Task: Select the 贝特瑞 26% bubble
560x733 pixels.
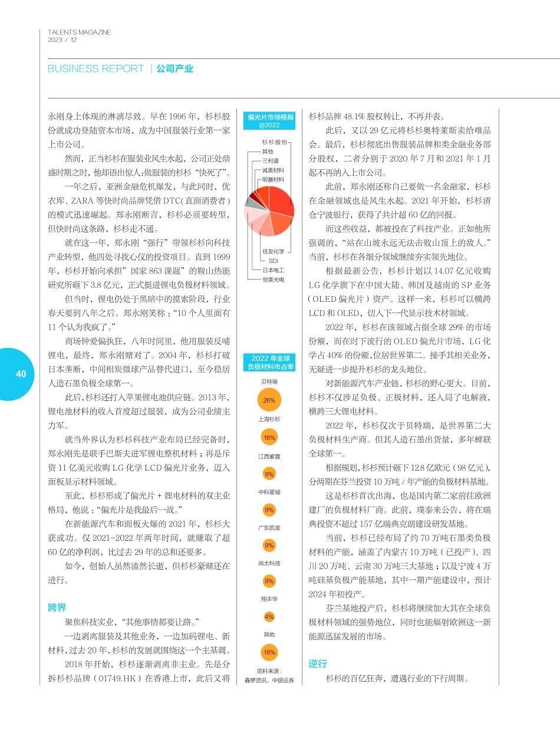Action: [x=268, y=400]
